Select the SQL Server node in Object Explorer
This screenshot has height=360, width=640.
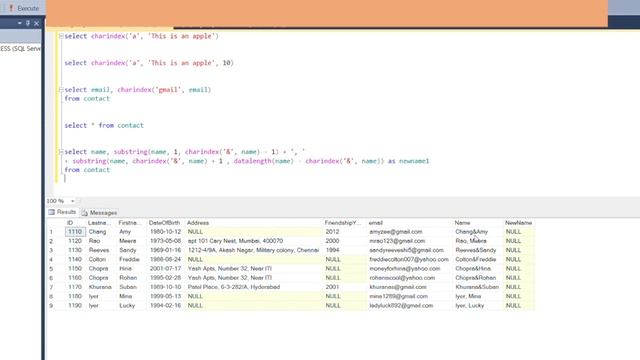(20, 49)
